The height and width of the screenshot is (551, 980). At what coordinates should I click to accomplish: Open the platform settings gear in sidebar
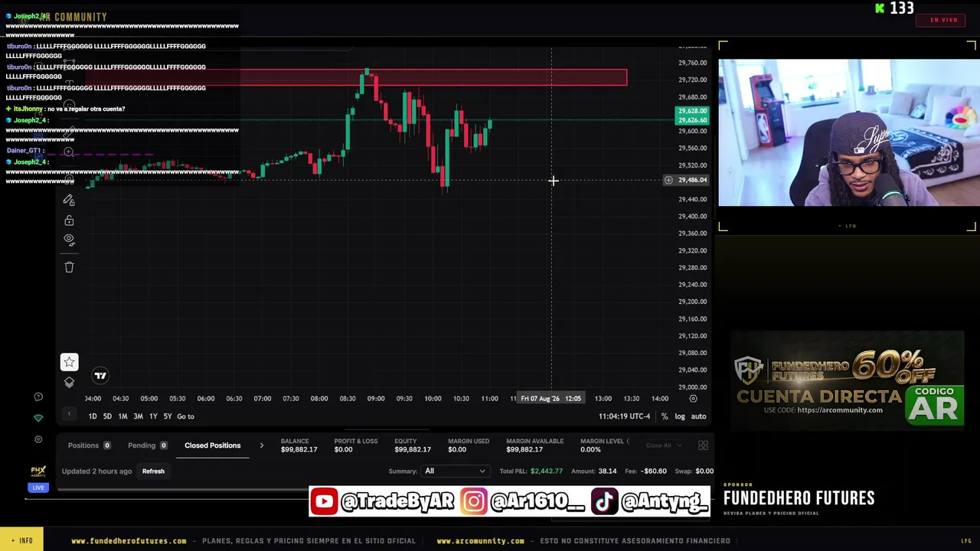38,439
